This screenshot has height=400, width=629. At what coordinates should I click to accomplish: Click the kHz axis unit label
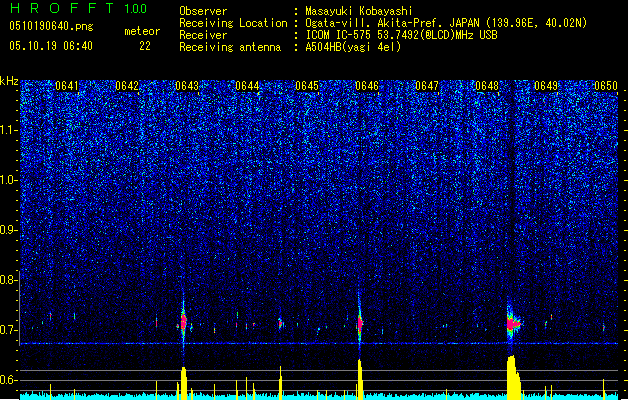tap(9, 81)
